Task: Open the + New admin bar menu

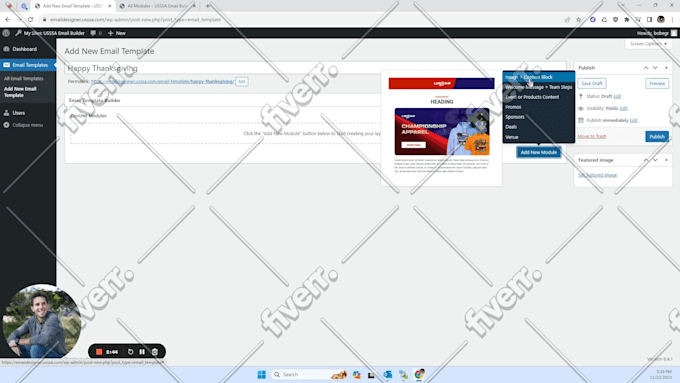Action: (117, 33)
